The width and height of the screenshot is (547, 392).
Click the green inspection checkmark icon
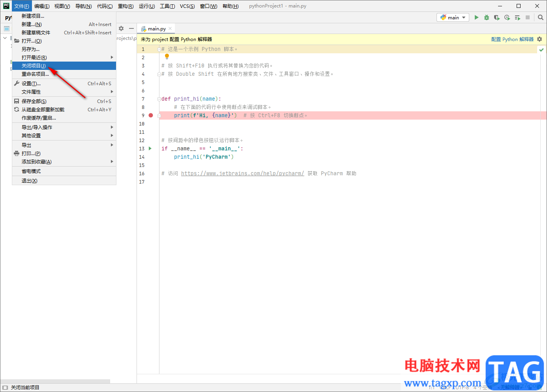tap(541, 50)
